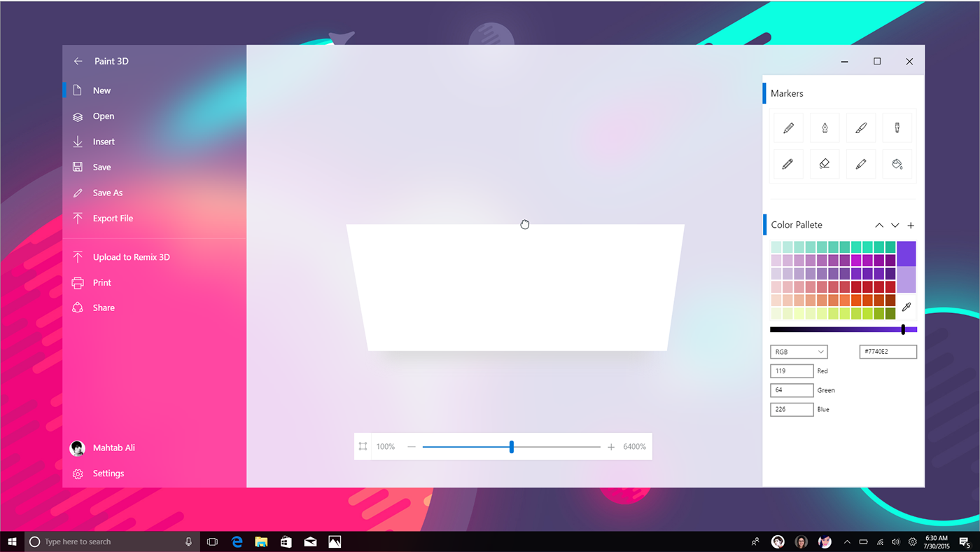This screenshot has width=980, height=552.
Task: Select the pencil marker beside the eraser
Action: 788,164
